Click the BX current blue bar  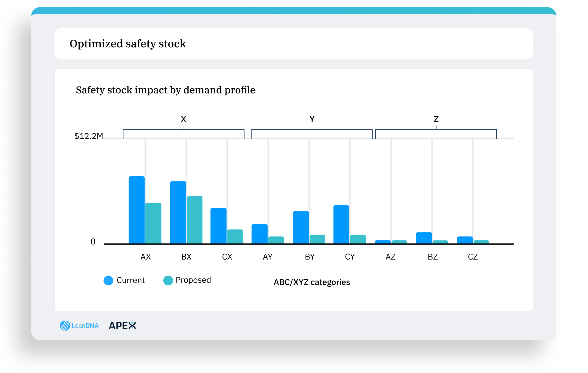pyautogui.click(x=178, y=212)
